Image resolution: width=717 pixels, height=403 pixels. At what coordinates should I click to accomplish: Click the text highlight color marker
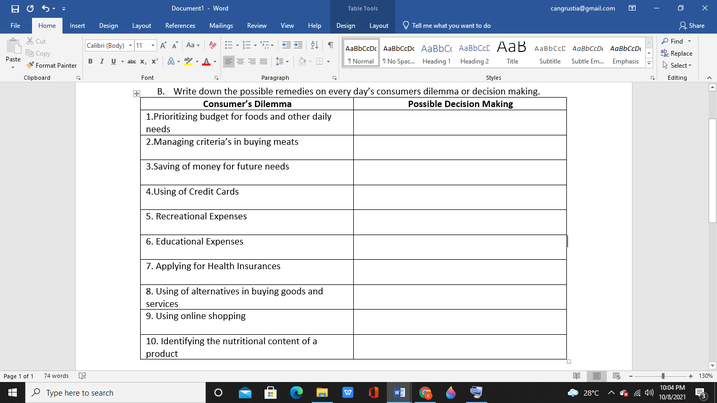(x=188, y=61)
